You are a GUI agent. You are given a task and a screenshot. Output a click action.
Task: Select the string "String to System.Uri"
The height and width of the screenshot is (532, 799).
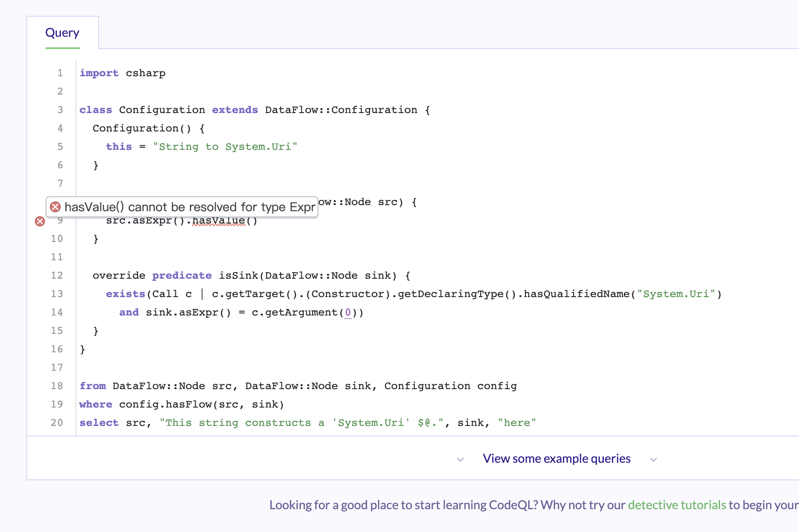pyautogui.click(x=225, y=146)
